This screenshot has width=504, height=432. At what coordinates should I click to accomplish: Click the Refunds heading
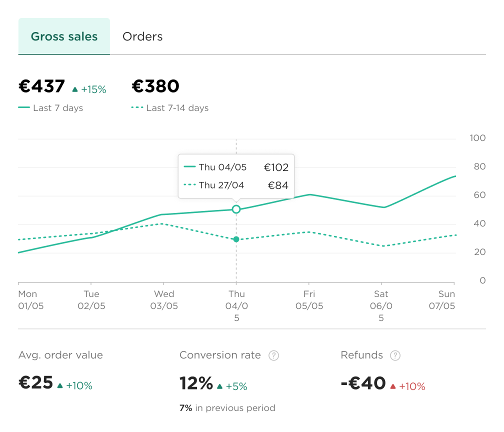tap(361, 355)
